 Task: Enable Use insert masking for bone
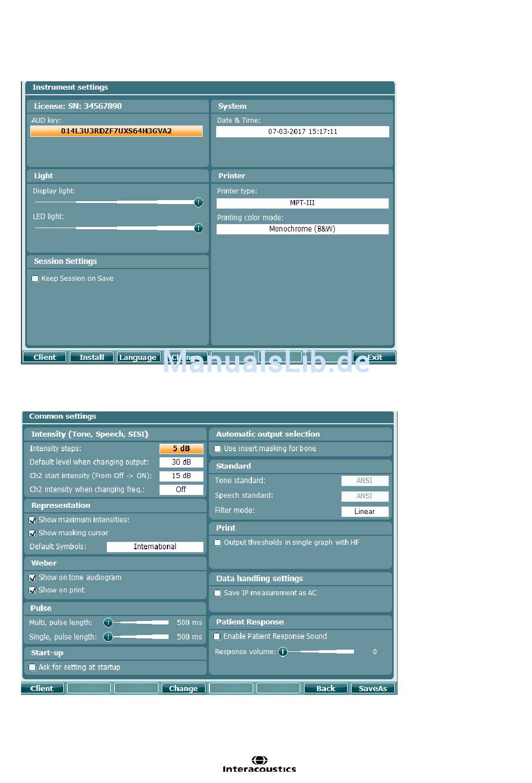click(x=218, y=449)
